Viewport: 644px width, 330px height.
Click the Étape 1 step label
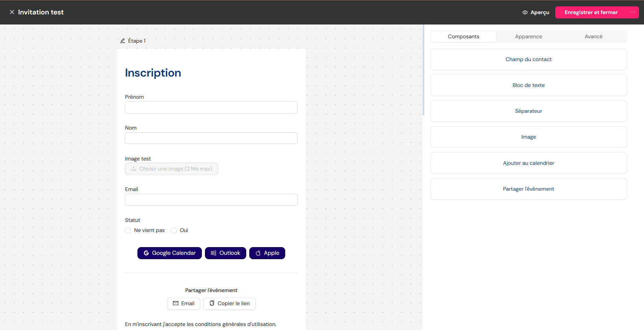137,41
